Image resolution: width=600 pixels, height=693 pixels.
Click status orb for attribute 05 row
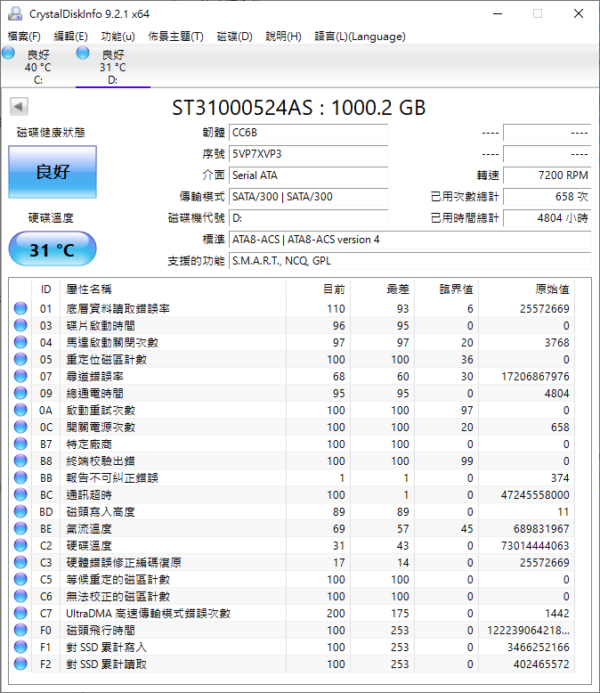point(20,359)
